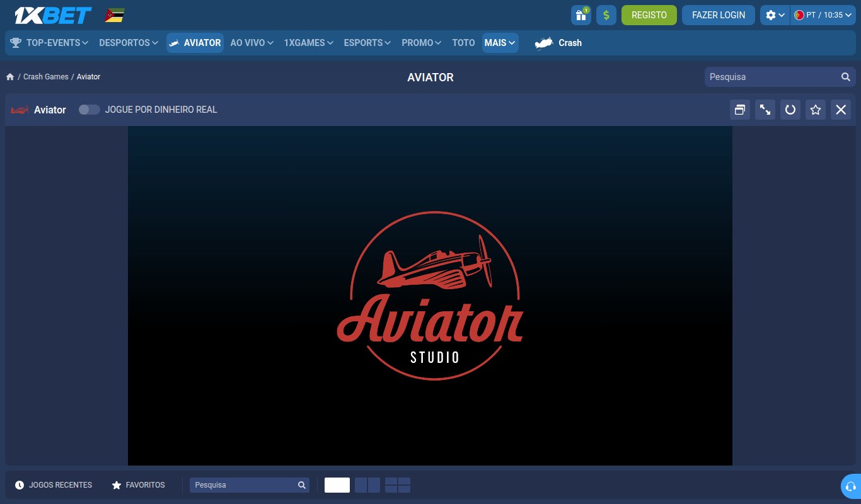Open the gift bonus icon
The width and height of the screenshot is (861, 504).
tap(581, 15)
